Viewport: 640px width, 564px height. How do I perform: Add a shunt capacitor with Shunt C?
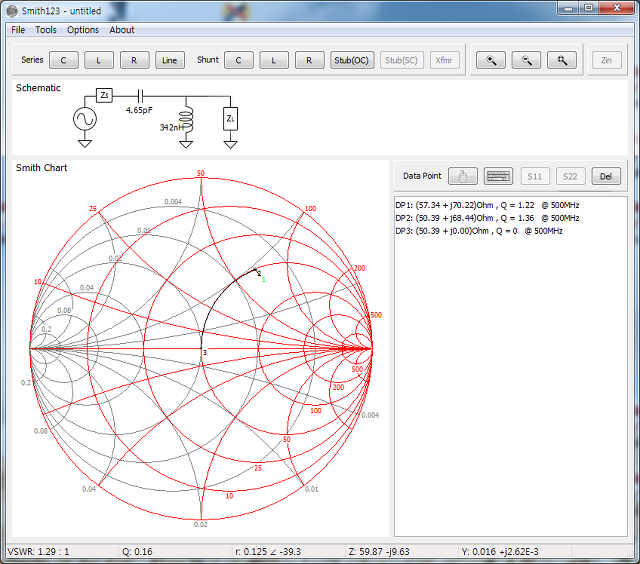239,60
